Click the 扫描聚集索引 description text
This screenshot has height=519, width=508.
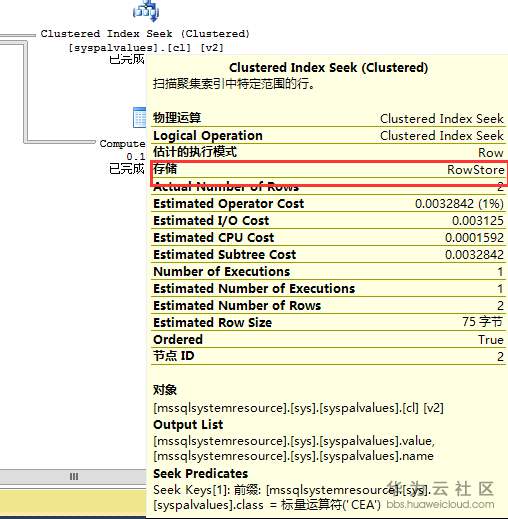click(x=234, y=84)
